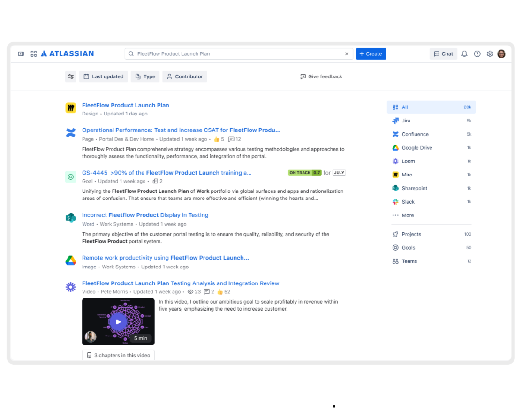
Task: Play the Loom video thumbnail
Action: point(118,322)
